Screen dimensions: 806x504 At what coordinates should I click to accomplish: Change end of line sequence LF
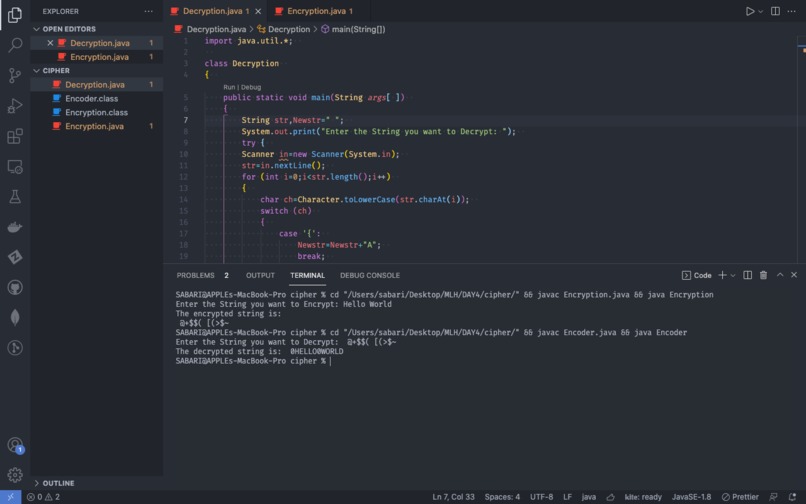(x=567, y=497)
